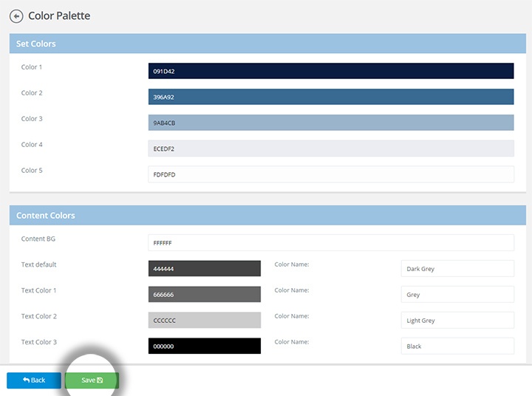Edit the Black color name field
Viewport: 532px width, 396px height.
tap(457, 346)
